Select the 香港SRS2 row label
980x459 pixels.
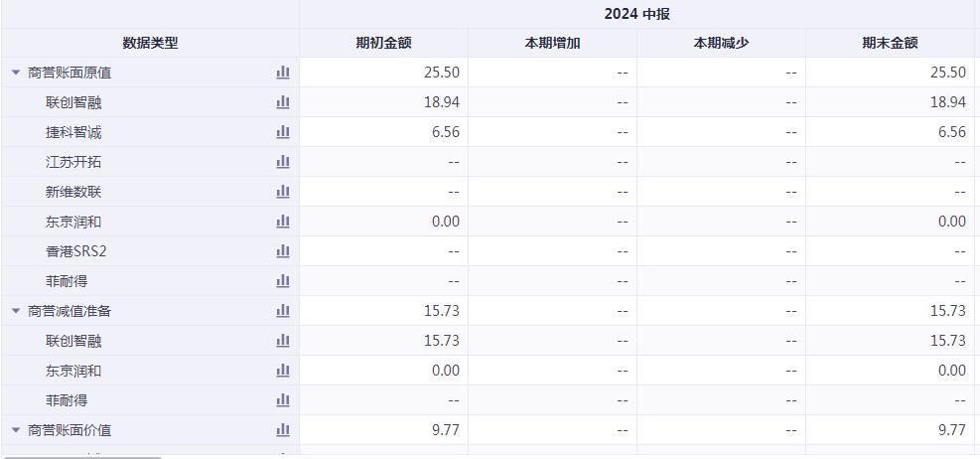71,251
